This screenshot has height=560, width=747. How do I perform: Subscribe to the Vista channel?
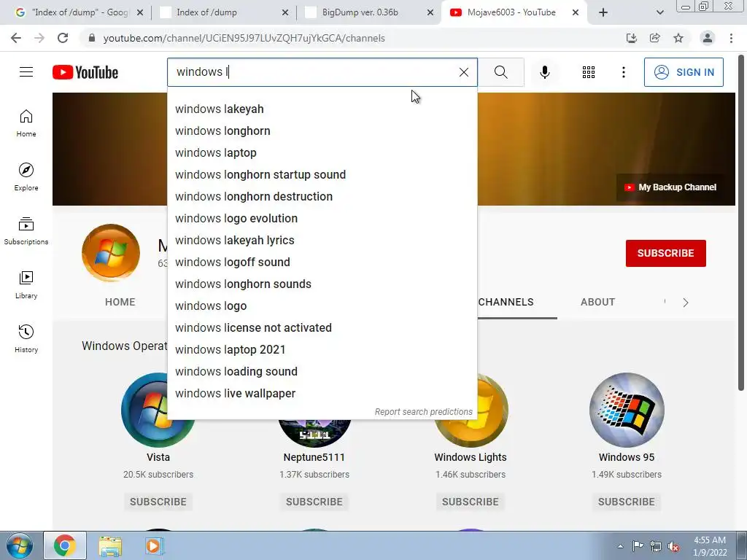click(158, 502)
